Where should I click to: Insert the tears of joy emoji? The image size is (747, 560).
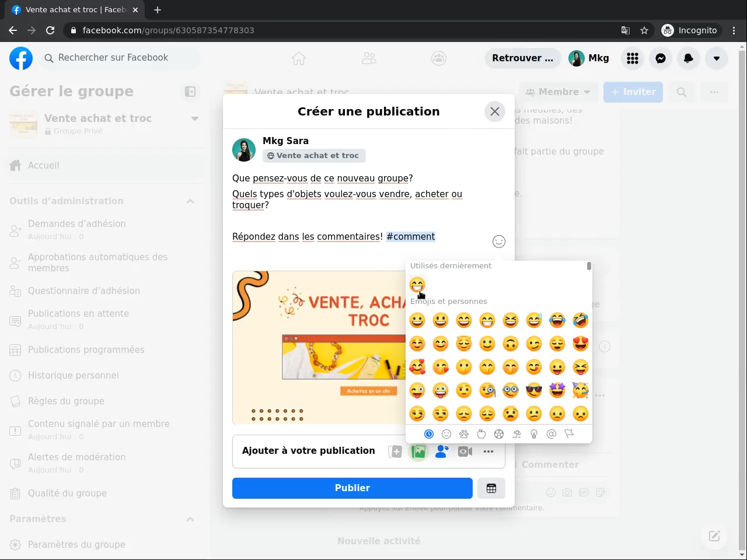coord(557,320)
